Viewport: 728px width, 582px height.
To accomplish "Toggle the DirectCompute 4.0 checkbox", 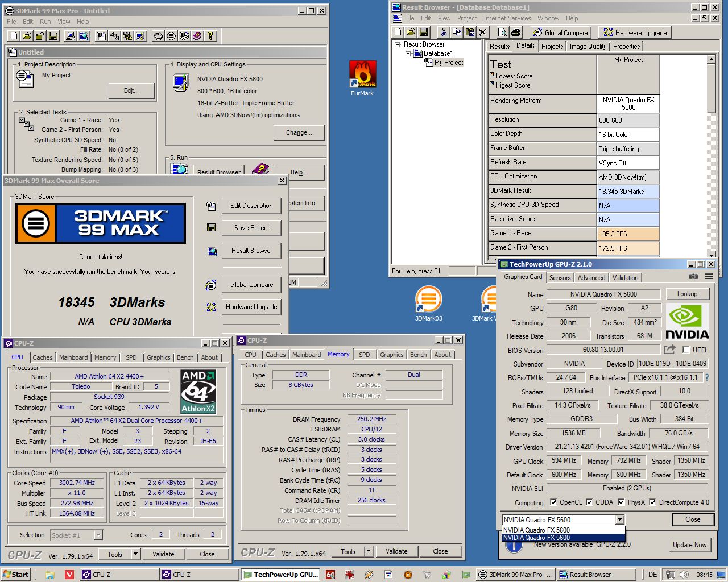I will point(652,502).
